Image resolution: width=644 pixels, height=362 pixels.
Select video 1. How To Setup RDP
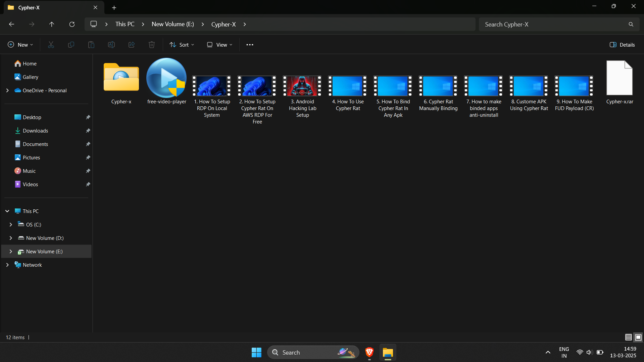coord(212,97)
